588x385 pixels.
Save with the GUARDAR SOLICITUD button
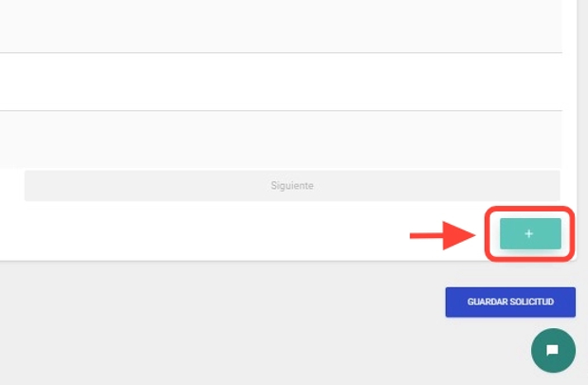point(510,302)
